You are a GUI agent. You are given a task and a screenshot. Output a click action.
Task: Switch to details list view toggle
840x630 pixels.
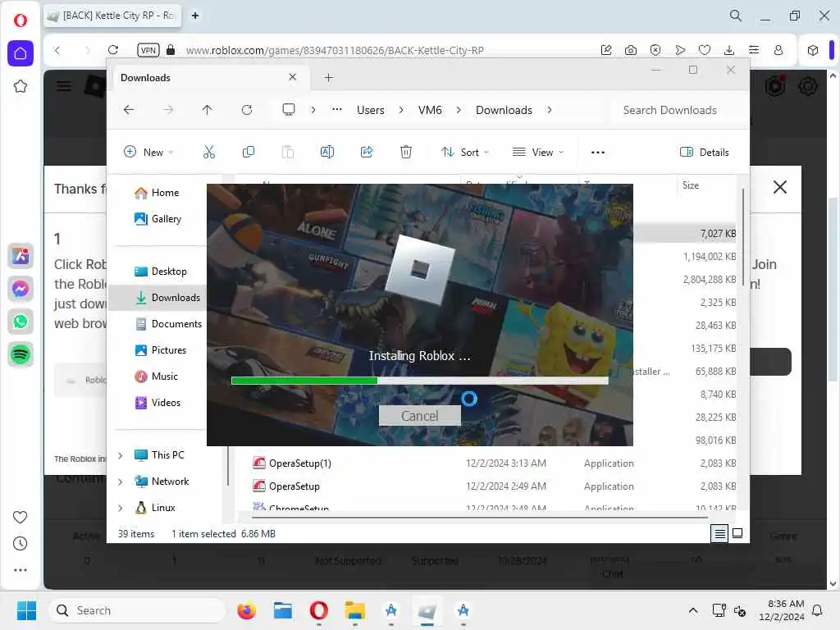(x=719, y=533)
